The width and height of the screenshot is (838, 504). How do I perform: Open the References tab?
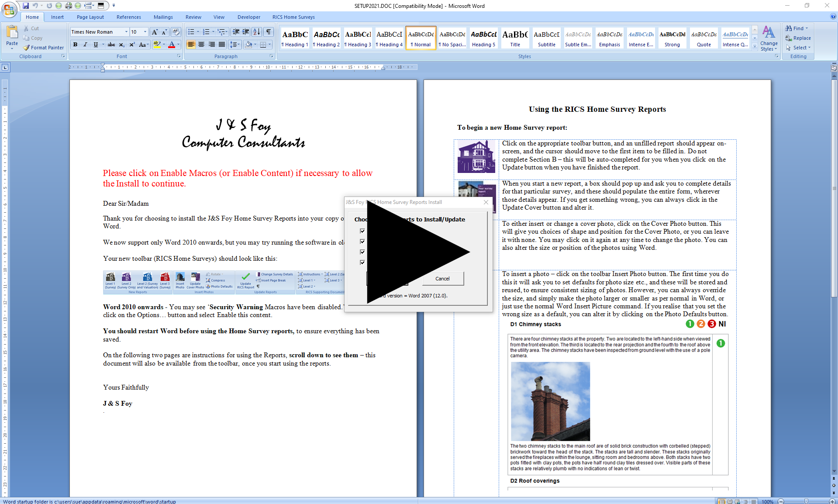tap(128, 17)
